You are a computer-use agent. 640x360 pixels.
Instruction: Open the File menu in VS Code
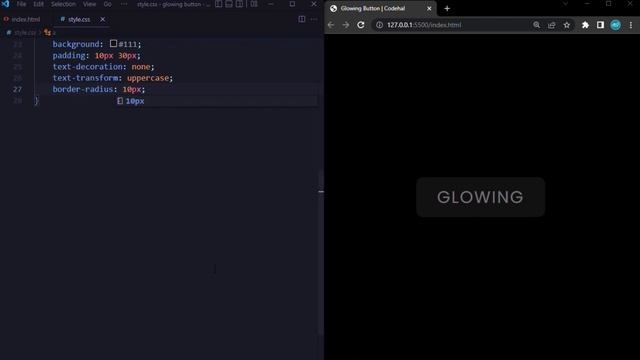point(21,4)
